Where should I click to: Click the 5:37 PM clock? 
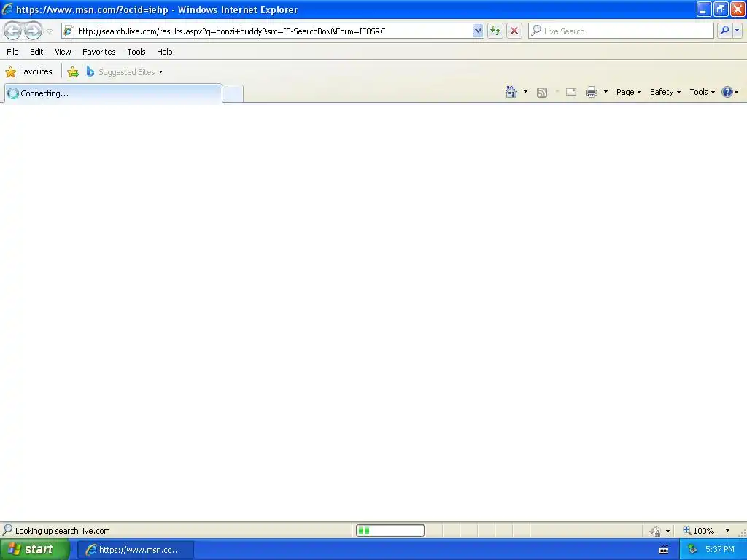720,550
